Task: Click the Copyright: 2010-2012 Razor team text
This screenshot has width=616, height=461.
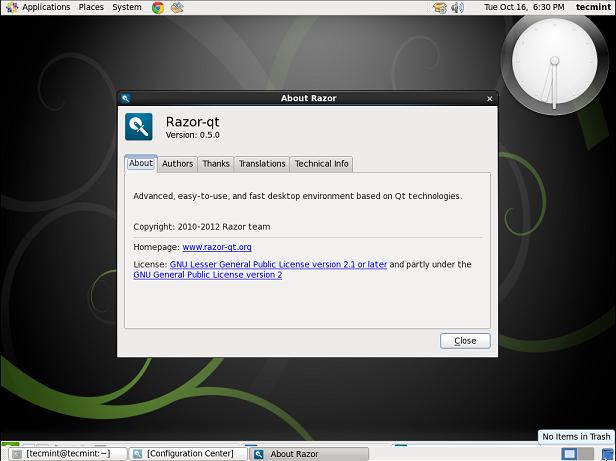Action: [202, 227]
